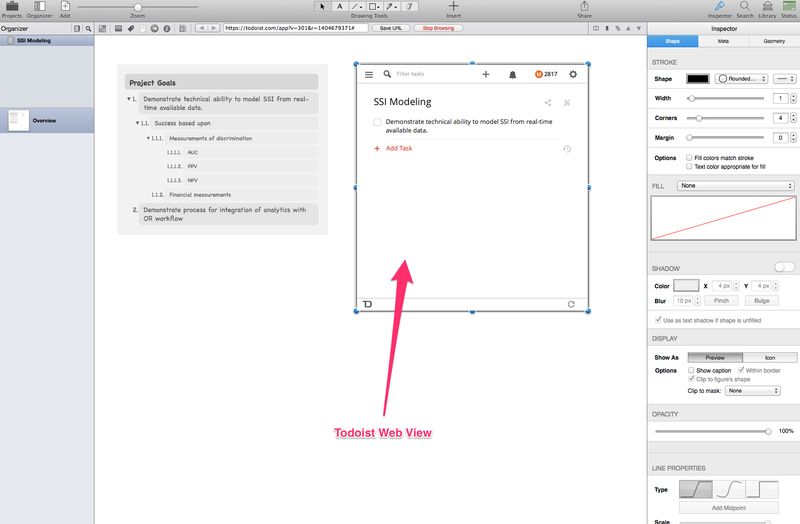The image size is (800, 524).
Task: Select Icon in Show As control
Action: point(770,358)
